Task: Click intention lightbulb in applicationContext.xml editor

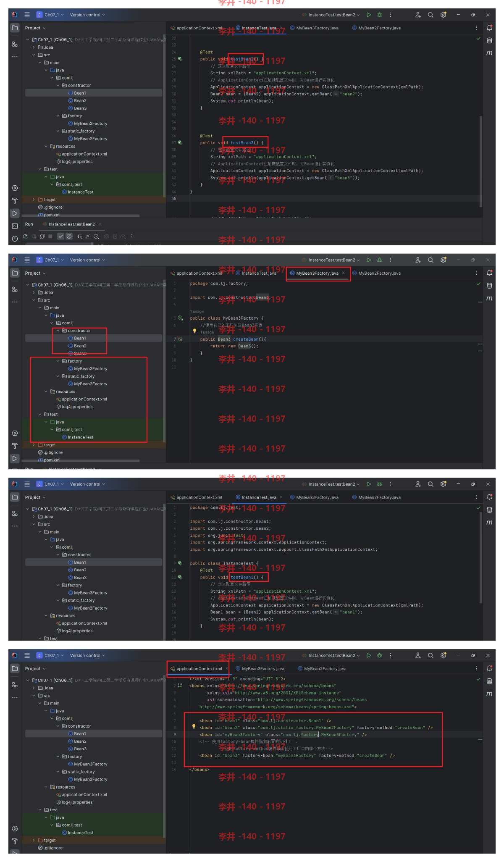Action: click(194, 726)
